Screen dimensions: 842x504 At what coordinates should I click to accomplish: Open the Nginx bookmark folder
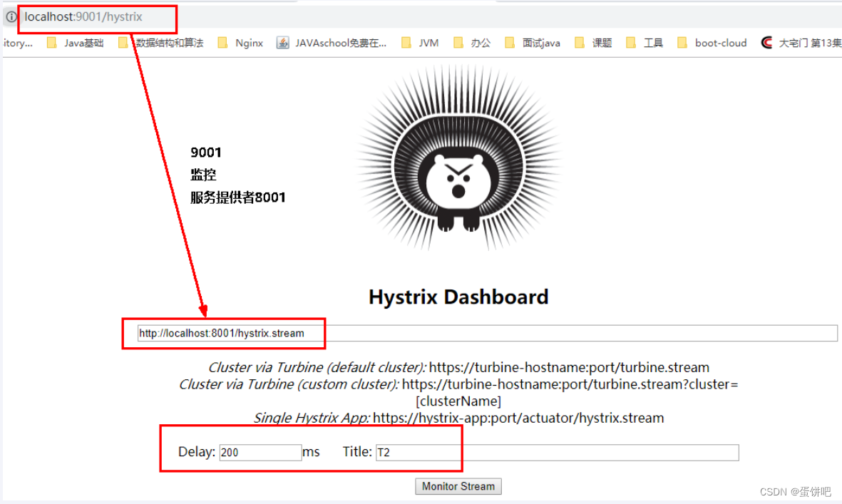240,43
